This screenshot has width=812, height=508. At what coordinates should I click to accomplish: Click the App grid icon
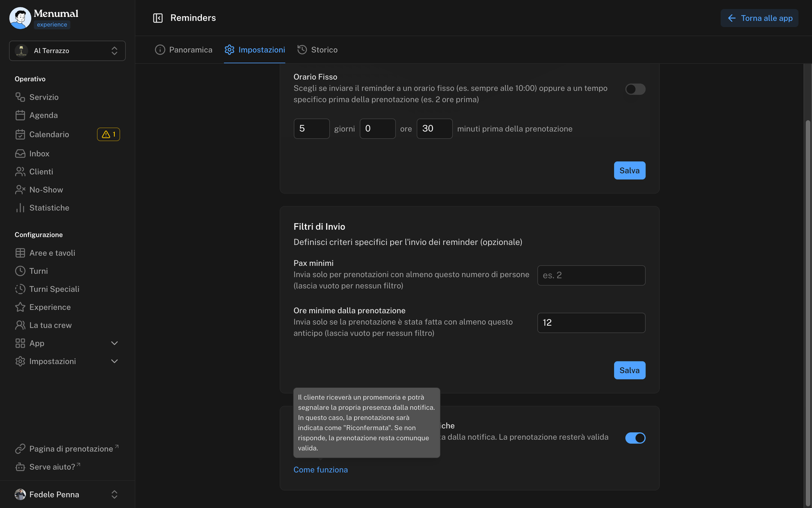pyautogui.click(x=20, y=343)
